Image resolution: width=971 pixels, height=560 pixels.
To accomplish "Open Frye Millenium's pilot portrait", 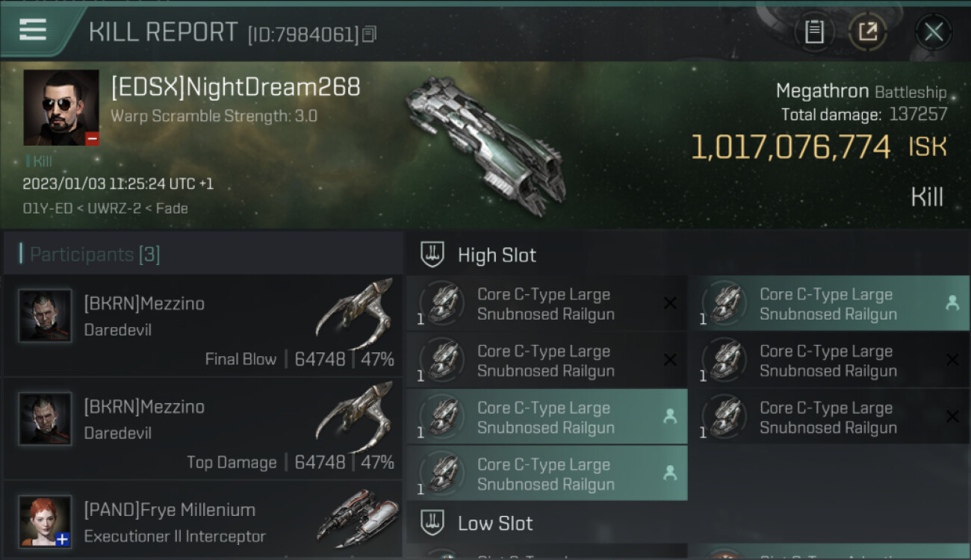I will coord(46,522).
